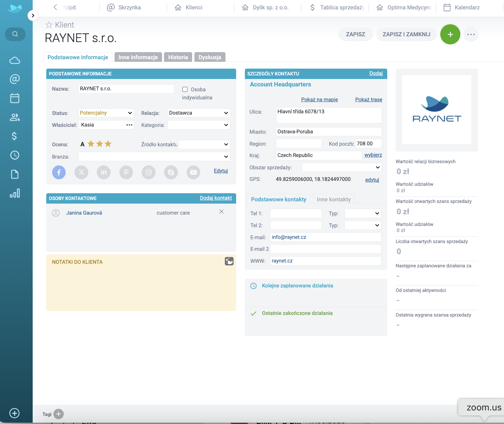Open the bar chart reports icon in sidebar
Image resolution: width=504 pixels, height=424 pixels.
coord(15,193)
